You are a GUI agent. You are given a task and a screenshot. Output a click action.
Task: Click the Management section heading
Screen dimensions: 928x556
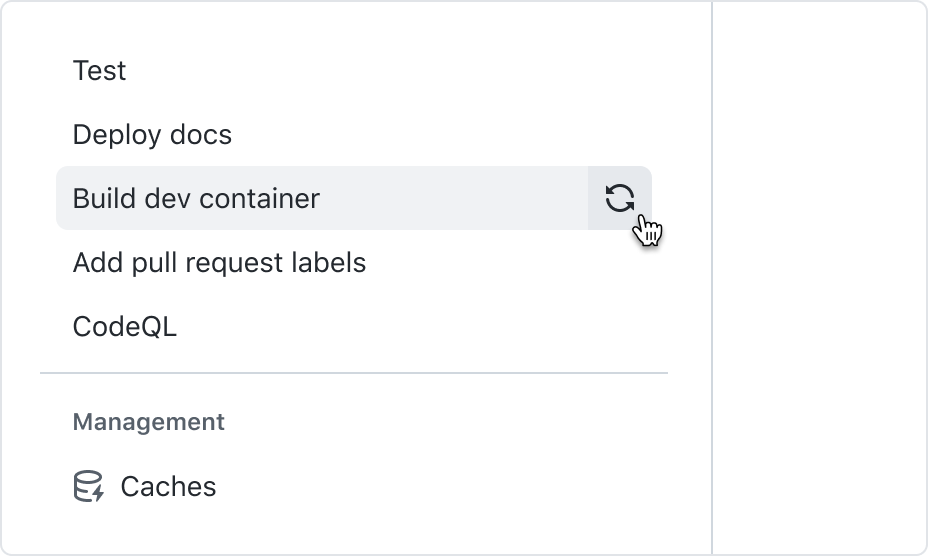(149, 422)
